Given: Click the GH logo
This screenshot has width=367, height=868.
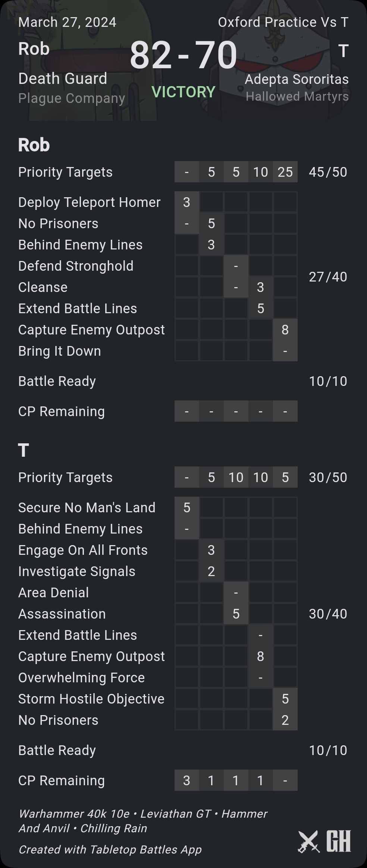Looking at the screenshot, I should [339, 842].
